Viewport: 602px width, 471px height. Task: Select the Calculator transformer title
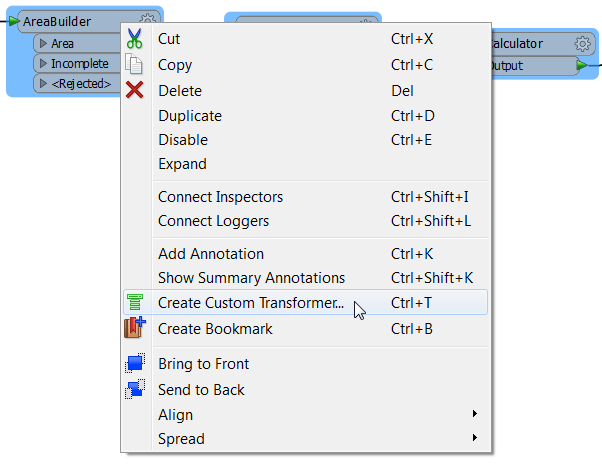point(517,43)
